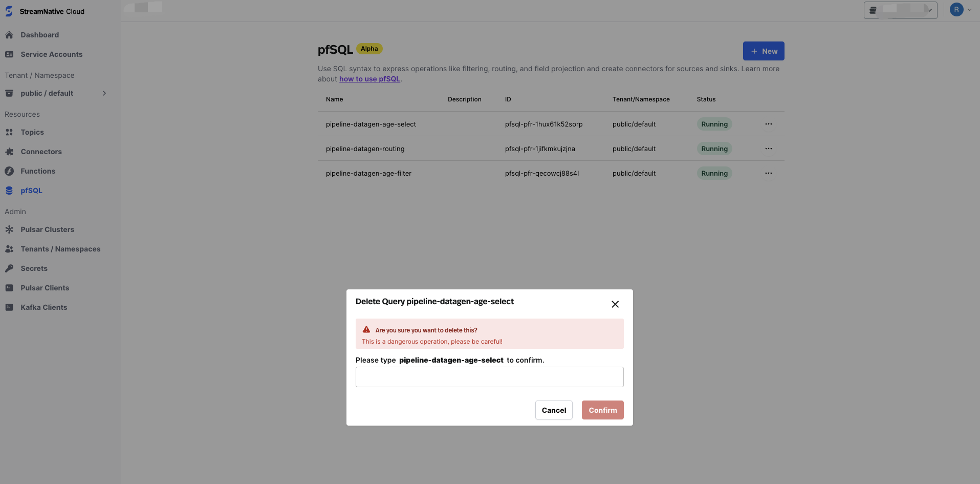
Task: Open the actions menu for pipeline-datagen-routing
Action: tap(768, 149)
